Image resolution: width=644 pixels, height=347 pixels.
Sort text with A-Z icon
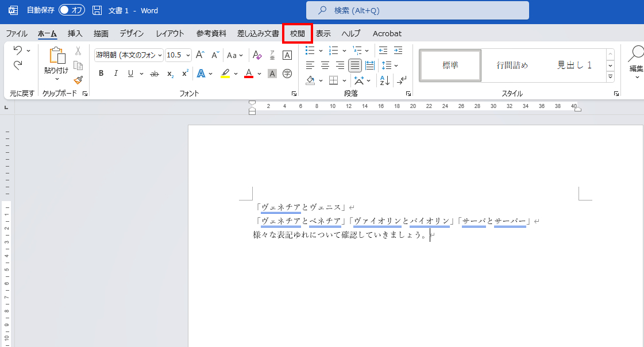[385, 80]
